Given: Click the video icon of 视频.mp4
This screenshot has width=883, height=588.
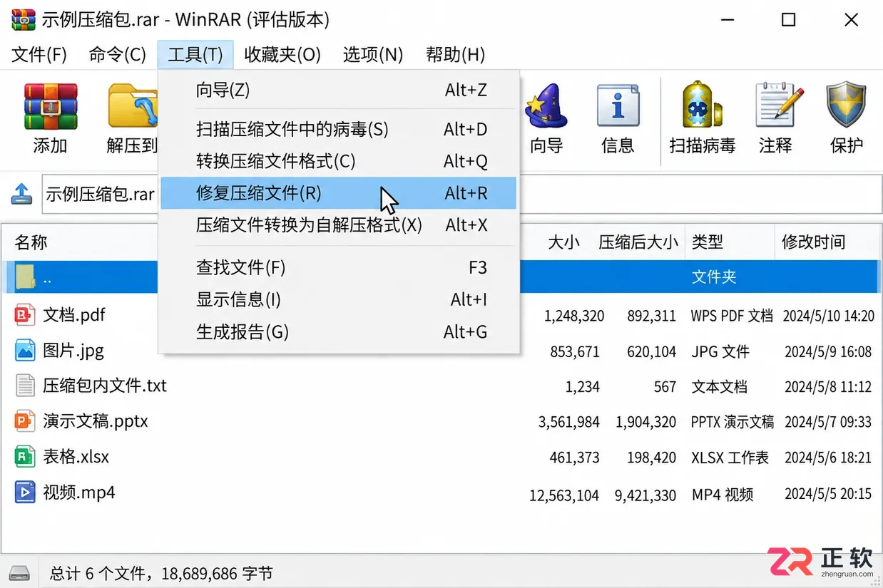Looking at the screenshot, I should [x=25, y=492].
